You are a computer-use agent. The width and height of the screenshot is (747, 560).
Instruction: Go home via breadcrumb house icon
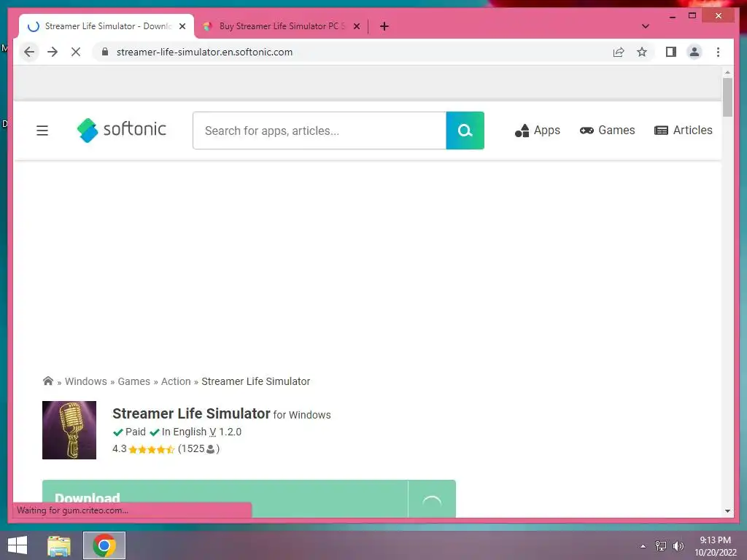(x=48, y=381)
